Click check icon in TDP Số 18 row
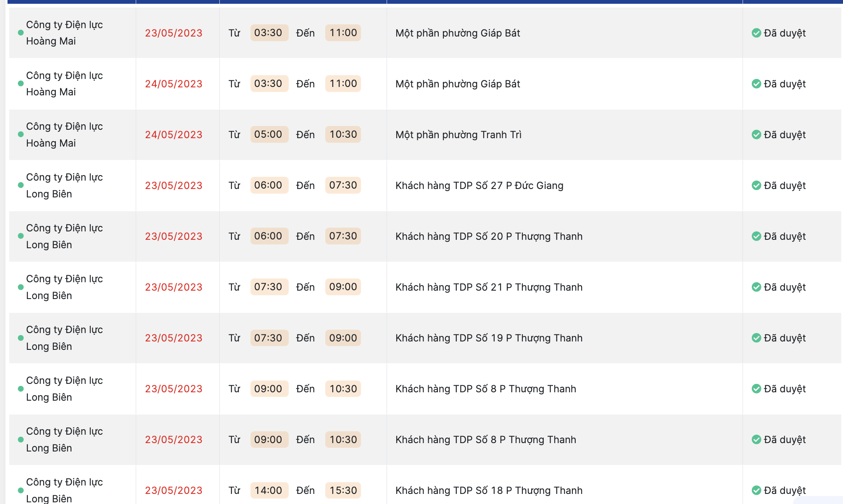Image resolution: width=843 pixels, height=504 pixels. (x=756, y=490)
